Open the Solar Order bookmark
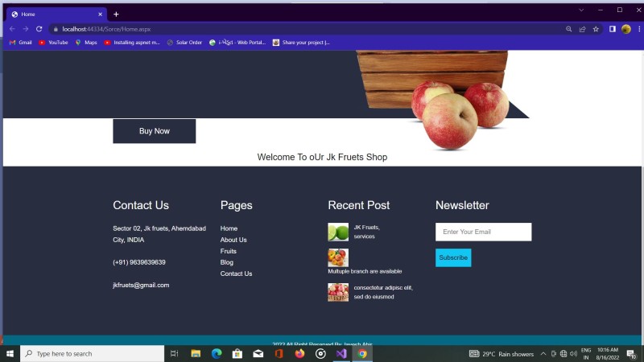644x362 pixels. (x=185, y=43)
